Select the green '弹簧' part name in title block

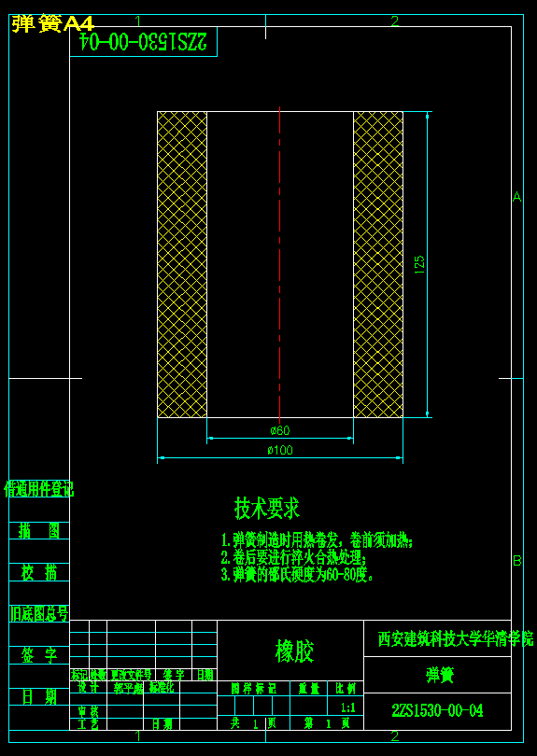[440, 676]
